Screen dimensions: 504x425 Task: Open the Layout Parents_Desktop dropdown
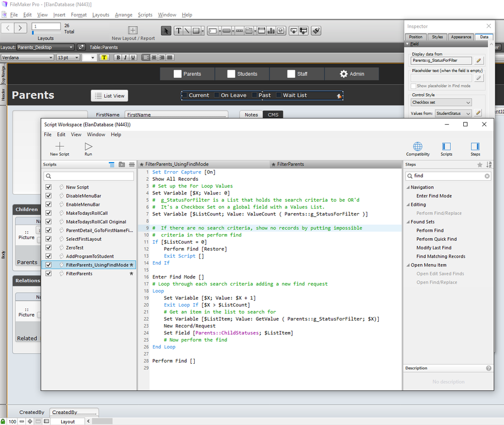pos(45,47)
